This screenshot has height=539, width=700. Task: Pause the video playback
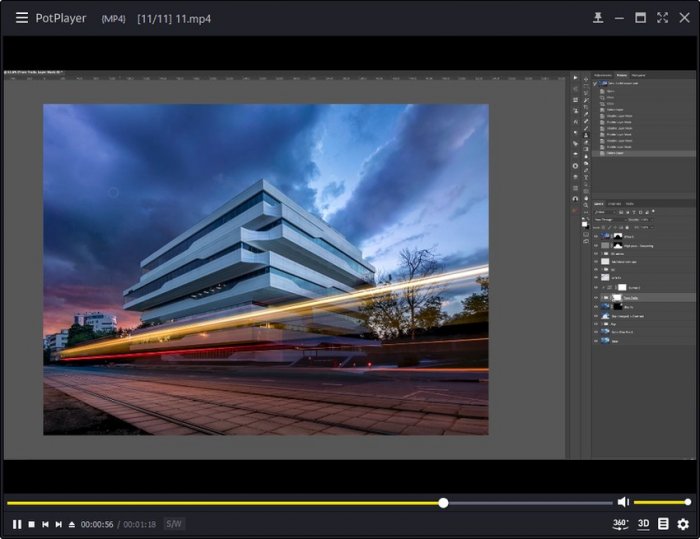17,524
